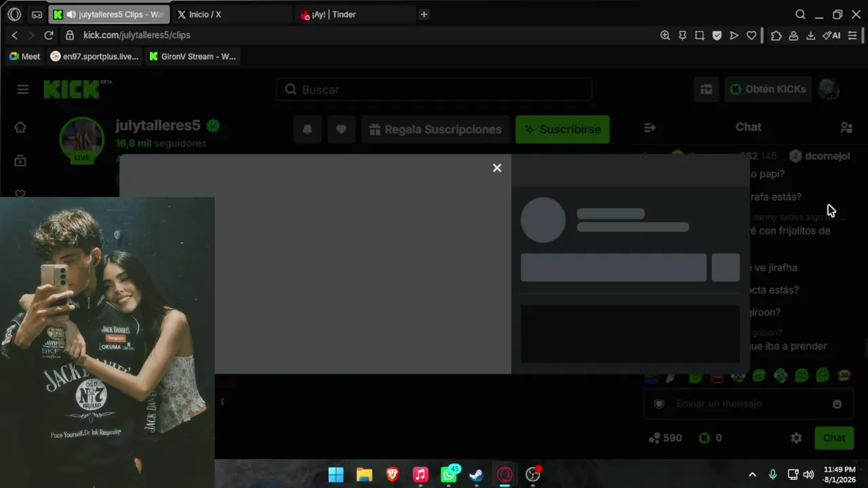View the 590 channel points
This screenshot has width=868, height=488.
click(x=665, y=438)
